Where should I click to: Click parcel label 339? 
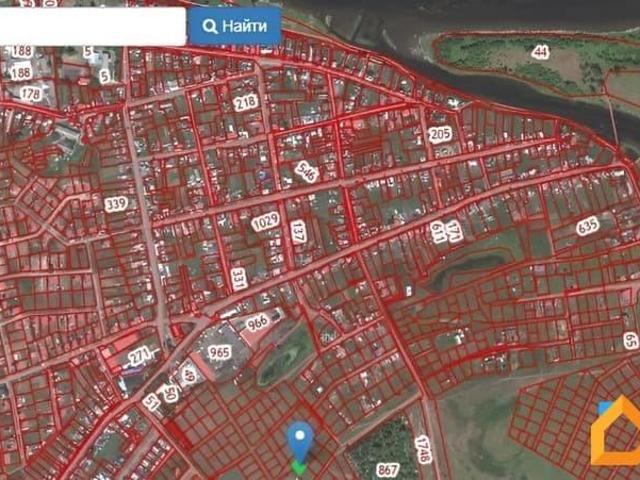116,204
